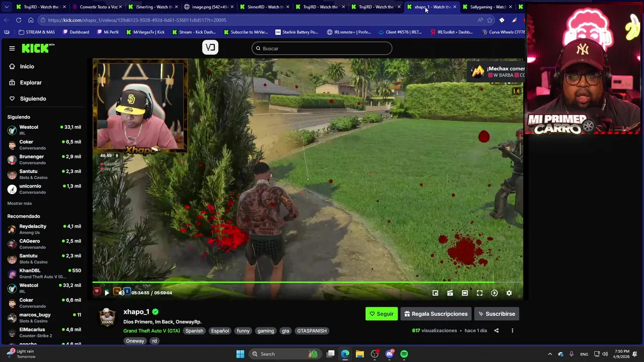Image resolution: width=644 pixels, height=362 pixels.
Task: Share the video with the share icon
Action: pos(496,331)
